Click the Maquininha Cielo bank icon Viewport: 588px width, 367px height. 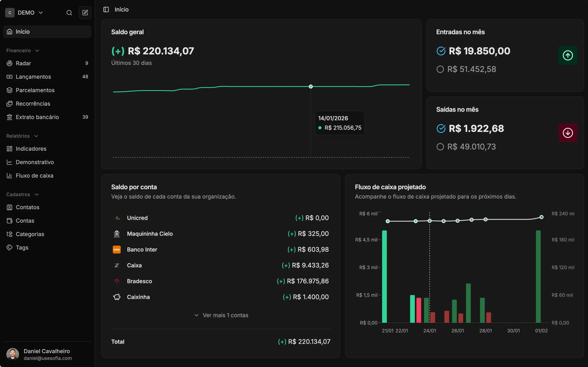[117, 234]
